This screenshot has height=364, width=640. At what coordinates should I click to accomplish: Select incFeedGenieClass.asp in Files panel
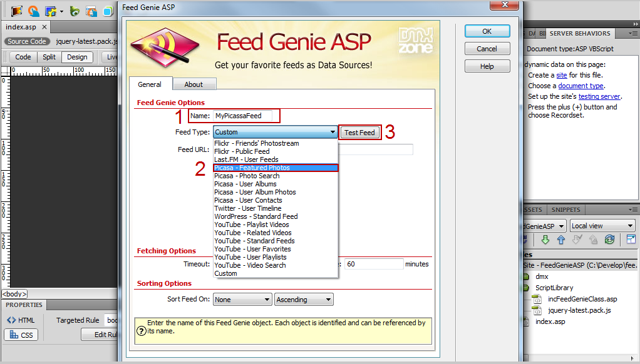(582, 299)
